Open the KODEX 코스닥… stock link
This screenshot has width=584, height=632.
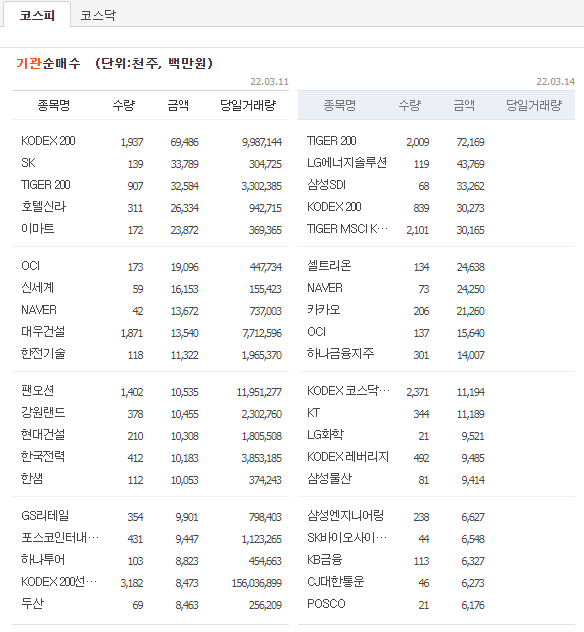click(348, 391)
